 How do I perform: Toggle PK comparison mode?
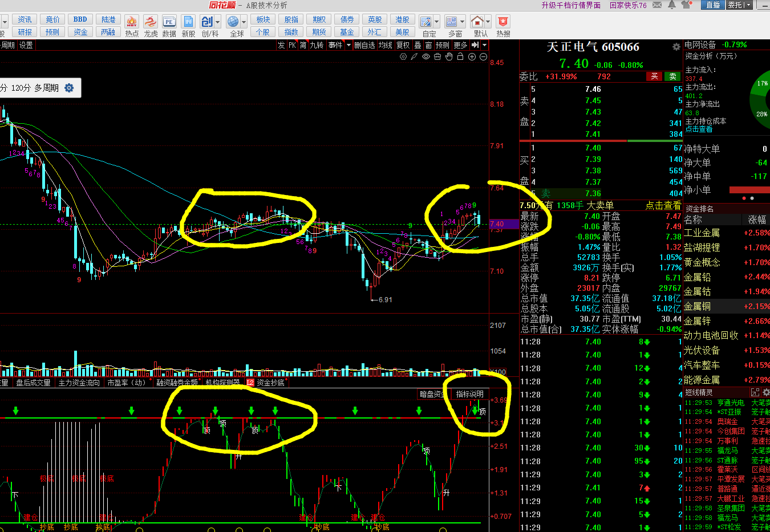click(x=292, y=45)
